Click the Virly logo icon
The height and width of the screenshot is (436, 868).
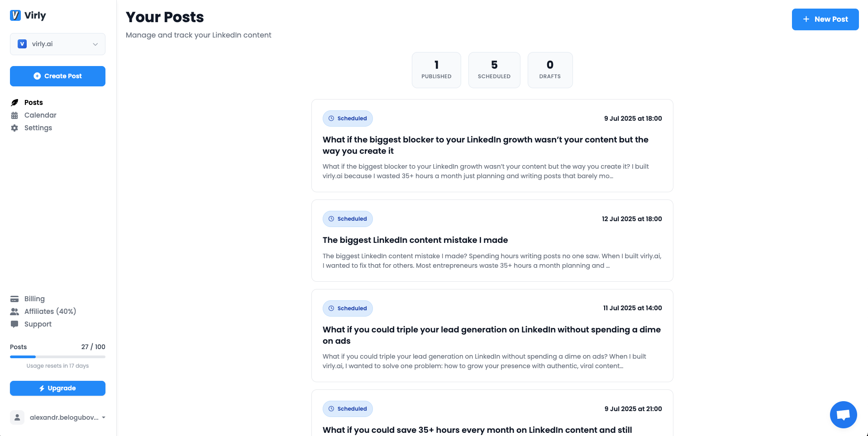15,15
